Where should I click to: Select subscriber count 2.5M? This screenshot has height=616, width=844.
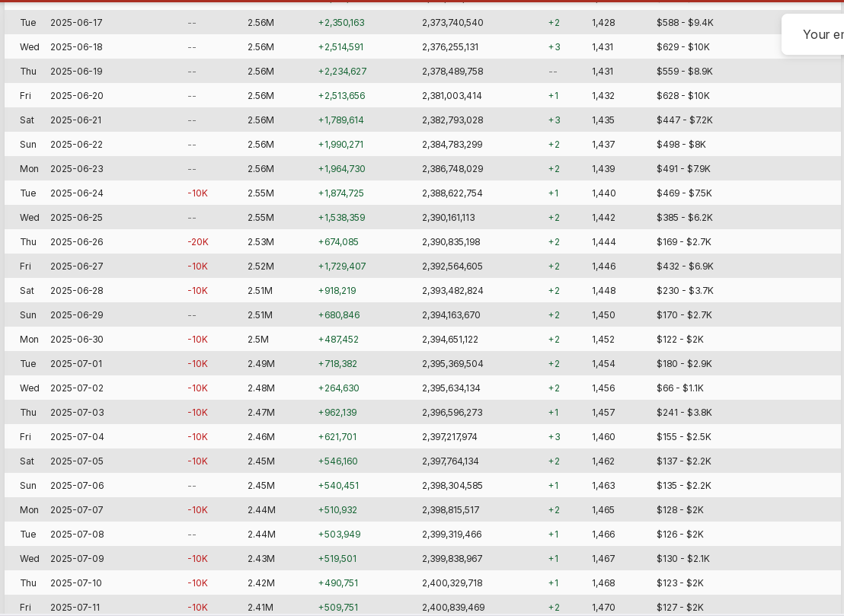pyautogui.click(x=258, y=340)
